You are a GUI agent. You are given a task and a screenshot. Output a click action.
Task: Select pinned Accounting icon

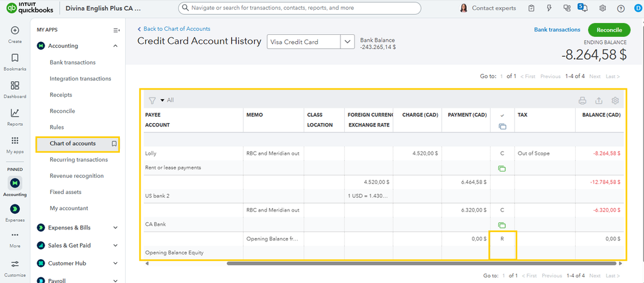(15, 182)
